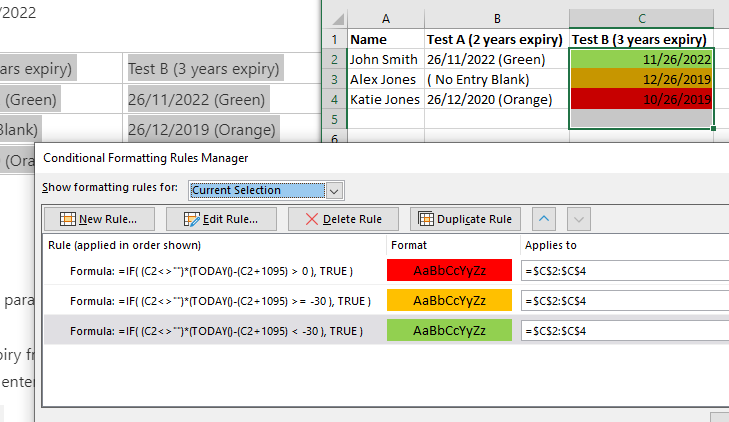729x422 pixels.
Task: Select column A header in Excel
Action: [x=385, y=19]
